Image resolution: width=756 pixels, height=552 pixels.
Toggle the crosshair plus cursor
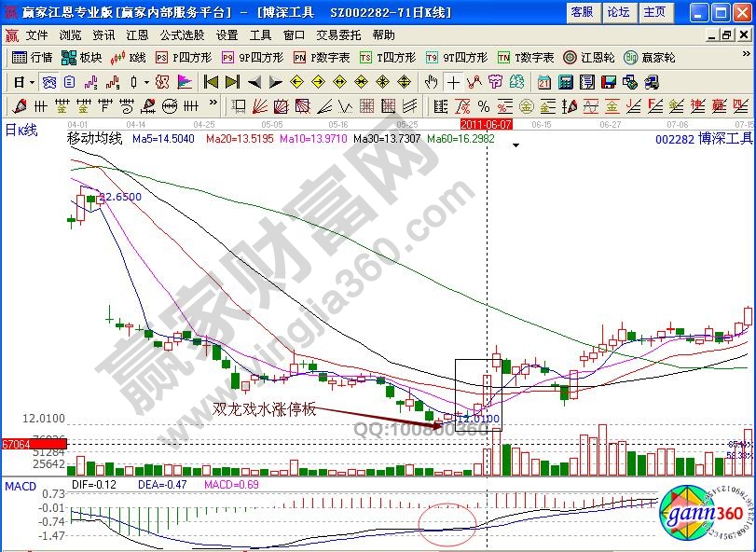coord(454,81)
